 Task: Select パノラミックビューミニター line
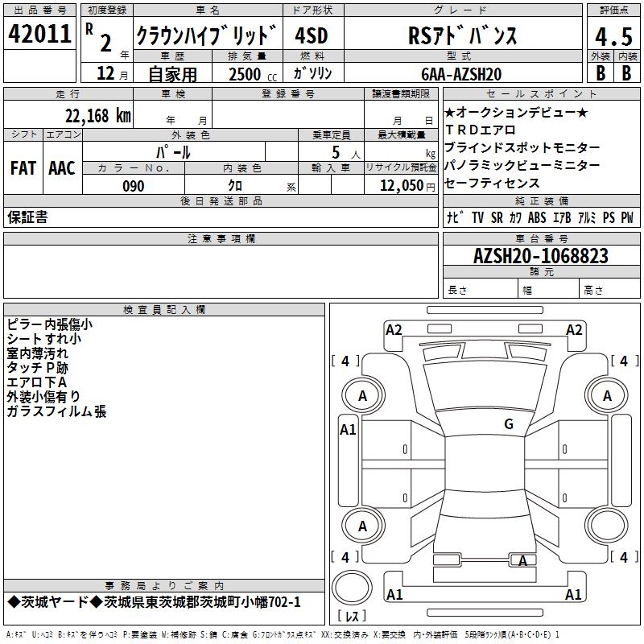tap(522, 165)
